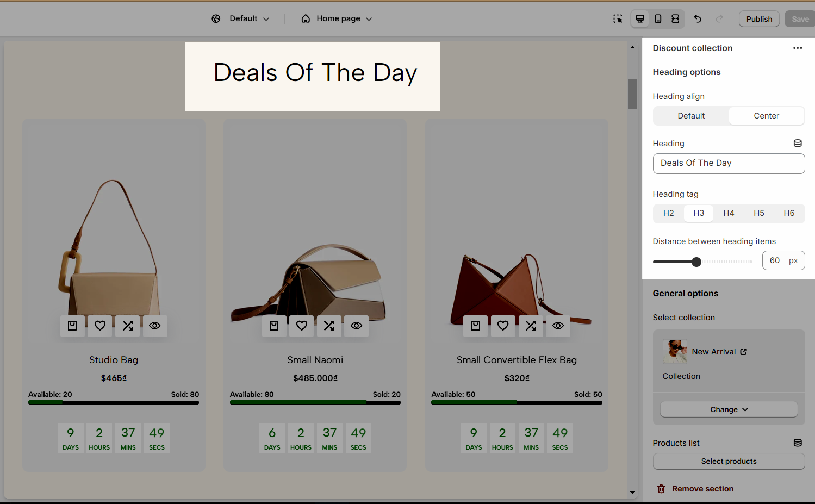Switch to fullscreen preview icon
Screen dimensions: 815x504
675,18
